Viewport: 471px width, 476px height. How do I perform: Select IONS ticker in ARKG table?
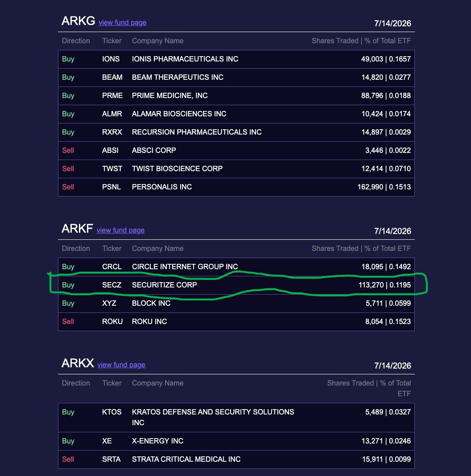click(111, 59)
